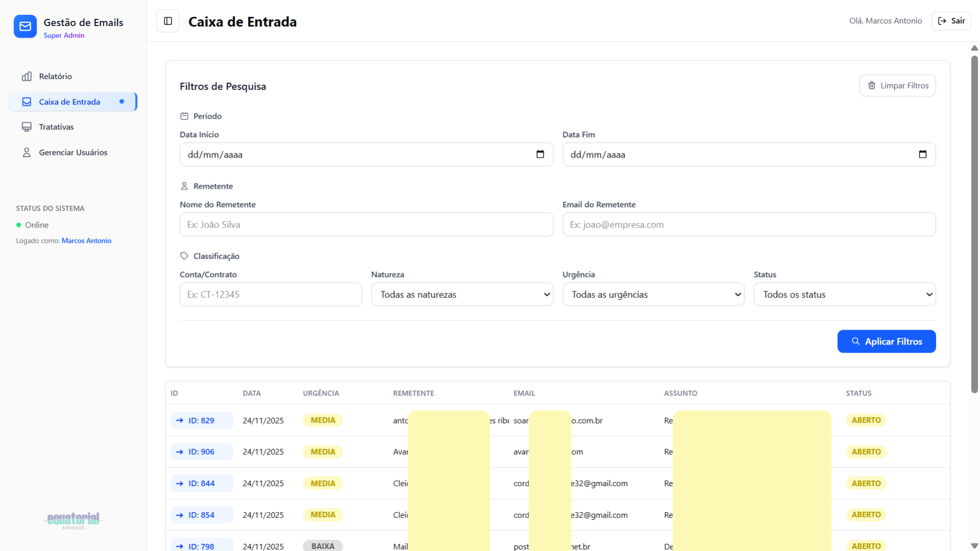
Task: Select Caixa de Entrada in sidebar
Action: pos(73,102)
